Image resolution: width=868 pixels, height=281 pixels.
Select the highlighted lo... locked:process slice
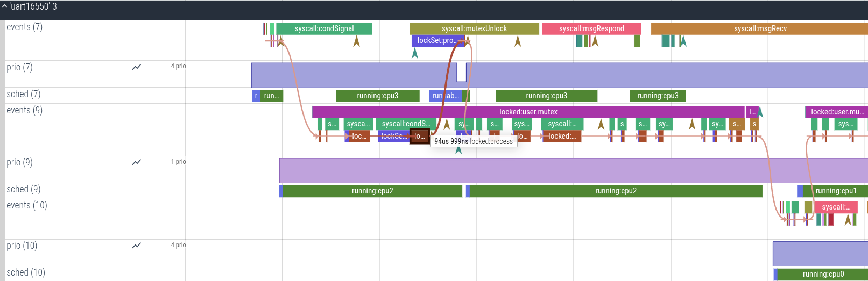tap(420, 136)
